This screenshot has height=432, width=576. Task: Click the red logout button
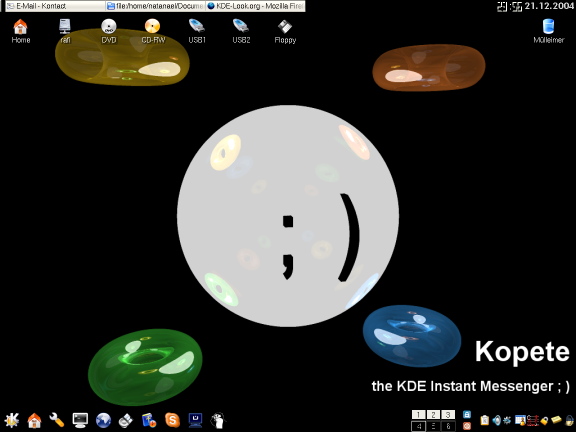pyautogui.click(x=467, y=425)
